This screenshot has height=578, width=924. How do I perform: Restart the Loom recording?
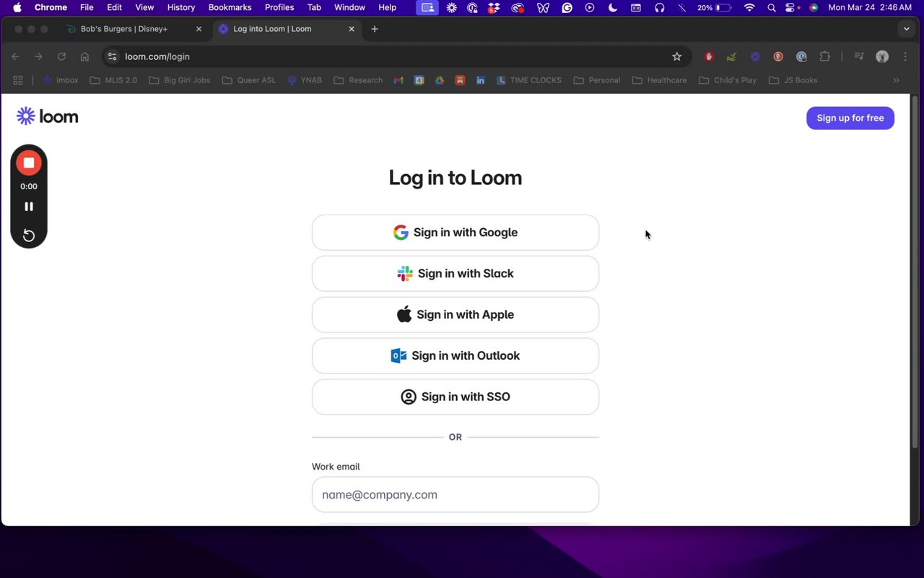click(x=29, y=236)
